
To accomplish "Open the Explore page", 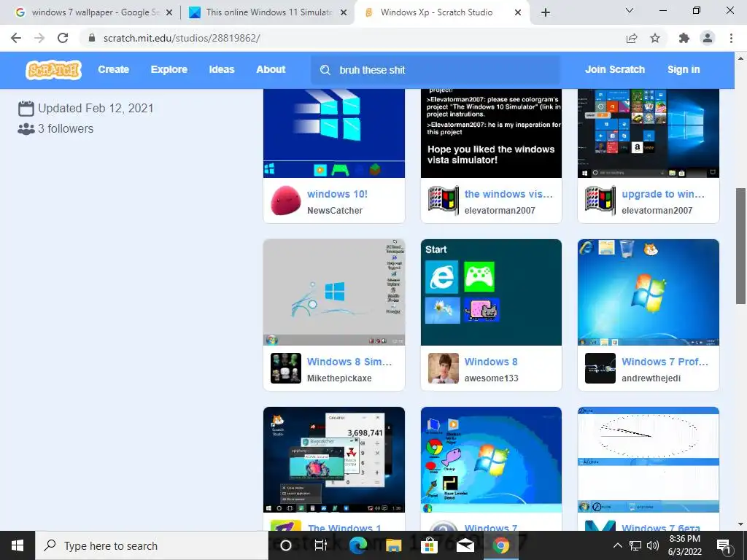I will [x=169, y=69].
